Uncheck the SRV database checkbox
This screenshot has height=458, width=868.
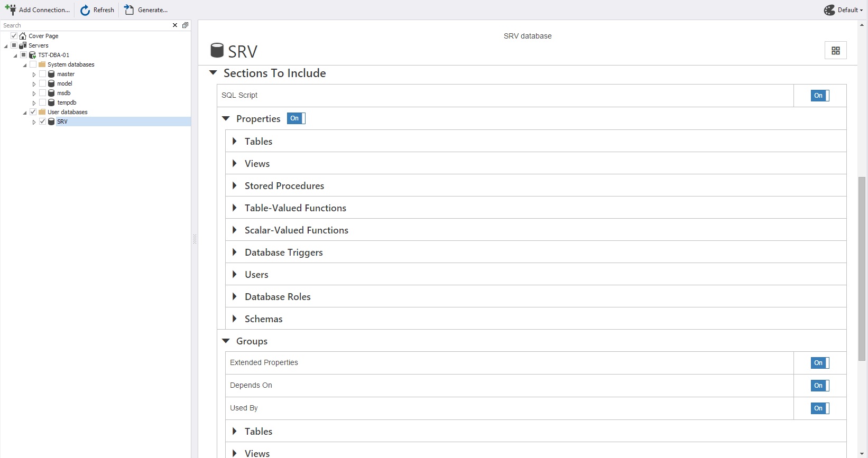[x=42, y=121]
